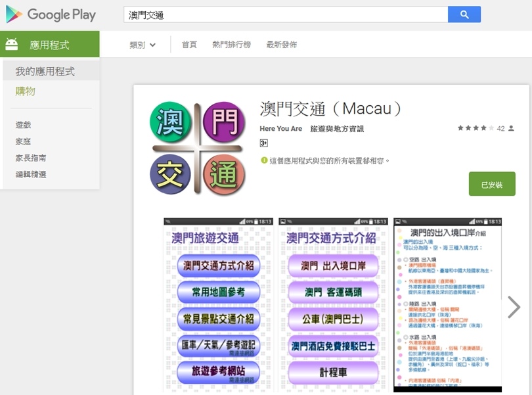Click the reviewer count person icon
The image size is (532, 395).
point(511,128)
